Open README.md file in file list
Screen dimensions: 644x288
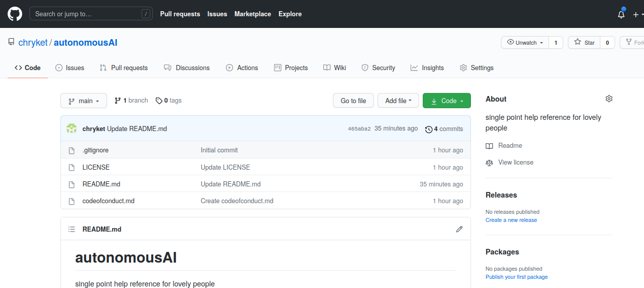(101, 184)
